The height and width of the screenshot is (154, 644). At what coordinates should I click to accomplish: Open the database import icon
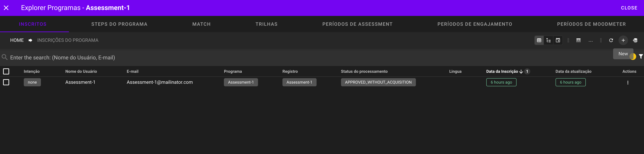click(635, 40)
